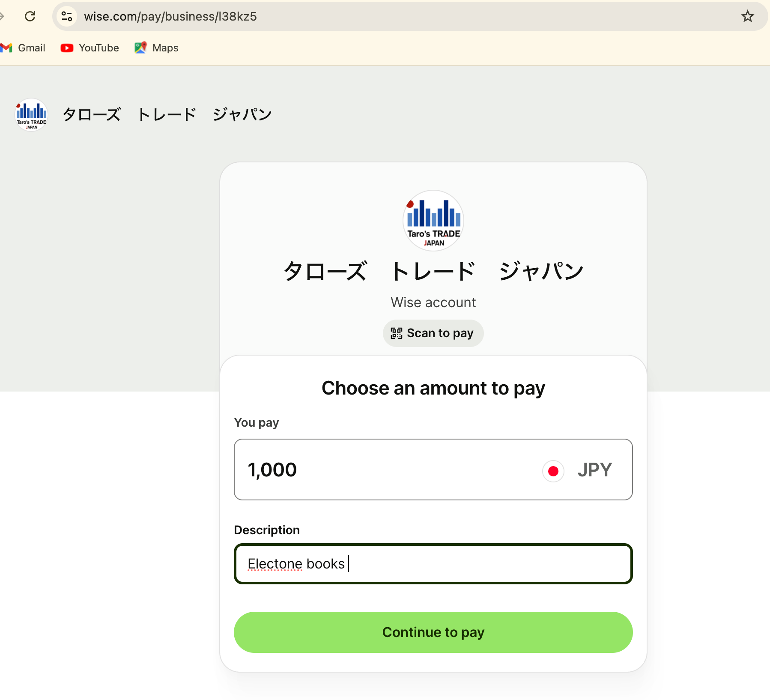Click the Japanese business name in page header

167,114
